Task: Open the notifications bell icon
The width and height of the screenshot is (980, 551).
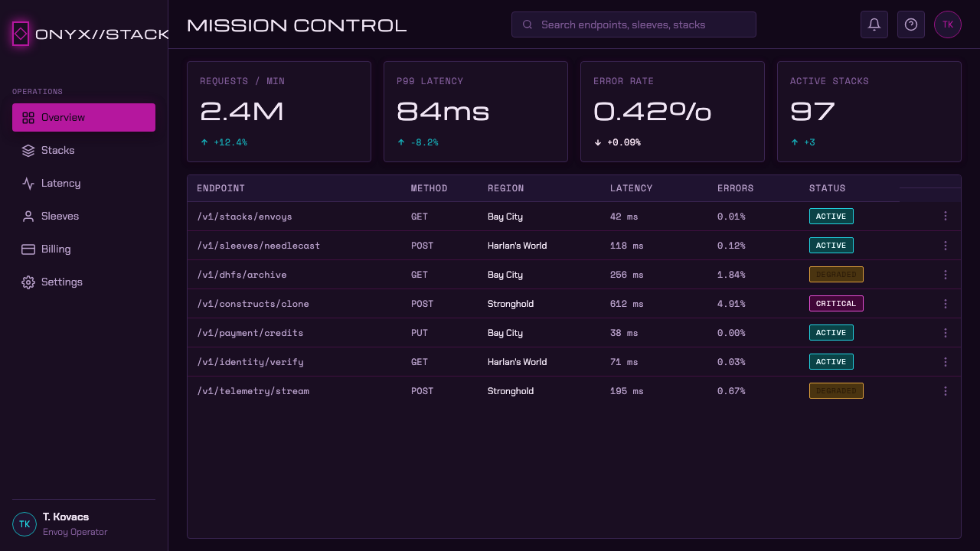Action: pyautogui.click(x=874, y=24)
